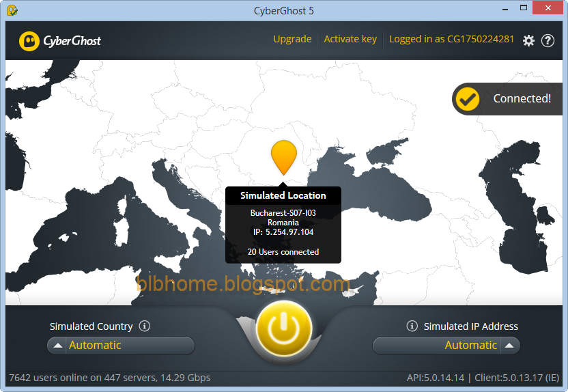568x392 pixels.
Task: Click the orange Bucharest location pin
Action: pyautogui.click(x=283, y=158)
